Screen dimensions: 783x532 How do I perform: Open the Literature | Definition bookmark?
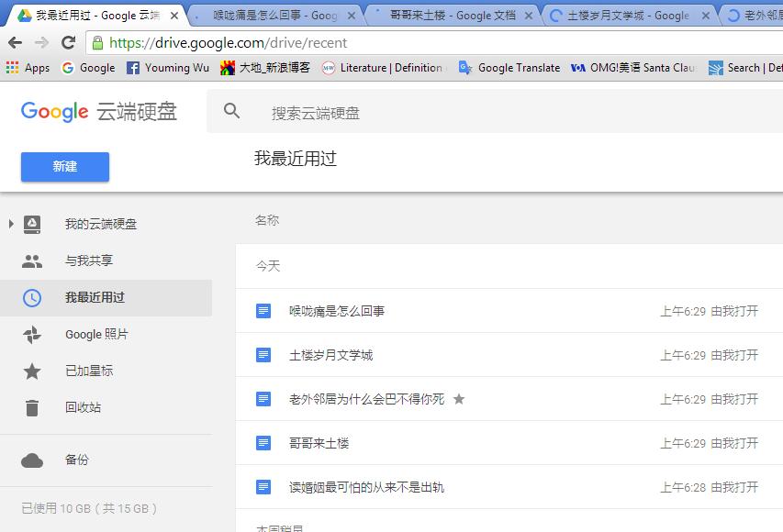[384, 67]
